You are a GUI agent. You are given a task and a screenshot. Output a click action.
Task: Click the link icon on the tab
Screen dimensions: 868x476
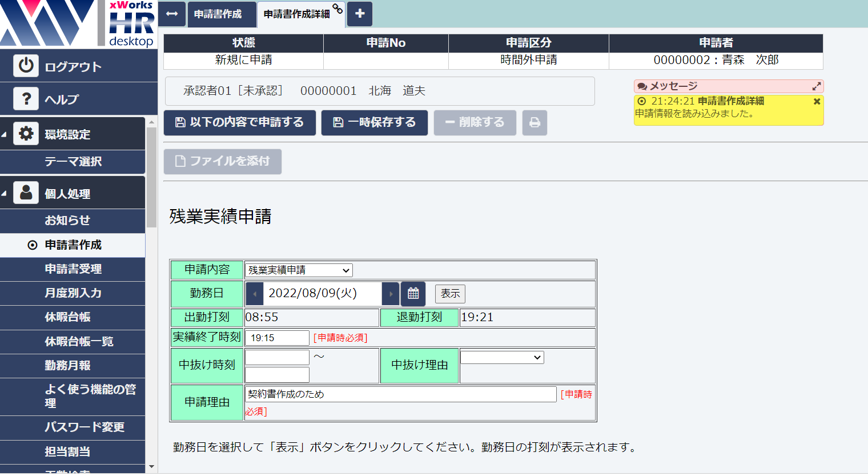[x=337, y=9]
